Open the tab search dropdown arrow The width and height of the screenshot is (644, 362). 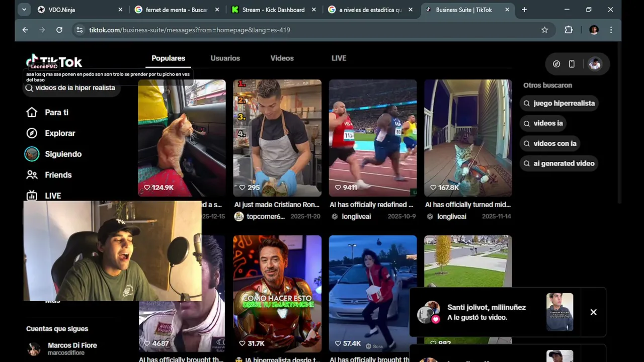coord(24,10)
